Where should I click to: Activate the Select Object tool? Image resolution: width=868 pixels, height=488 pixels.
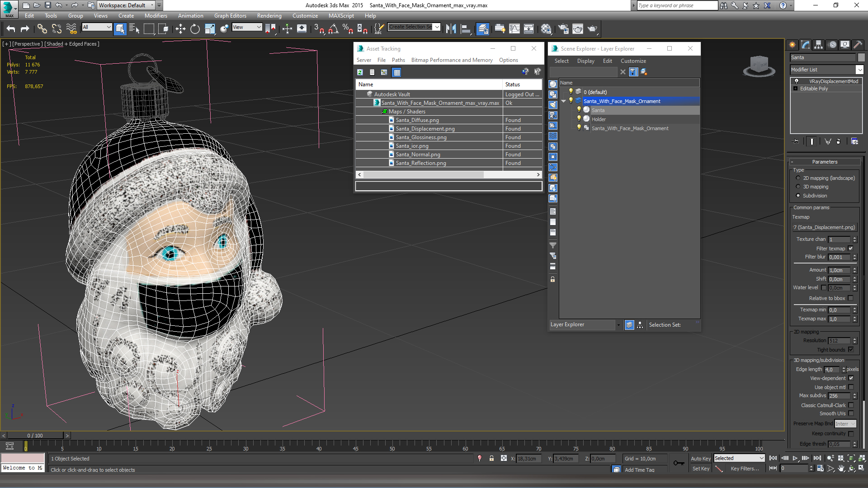pos(120,29)
